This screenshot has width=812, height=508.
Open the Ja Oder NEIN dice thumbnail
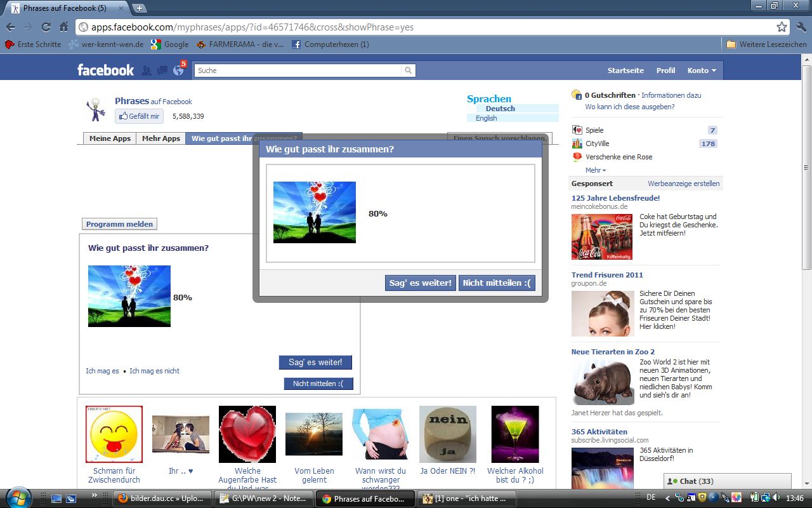pos(448,434)
